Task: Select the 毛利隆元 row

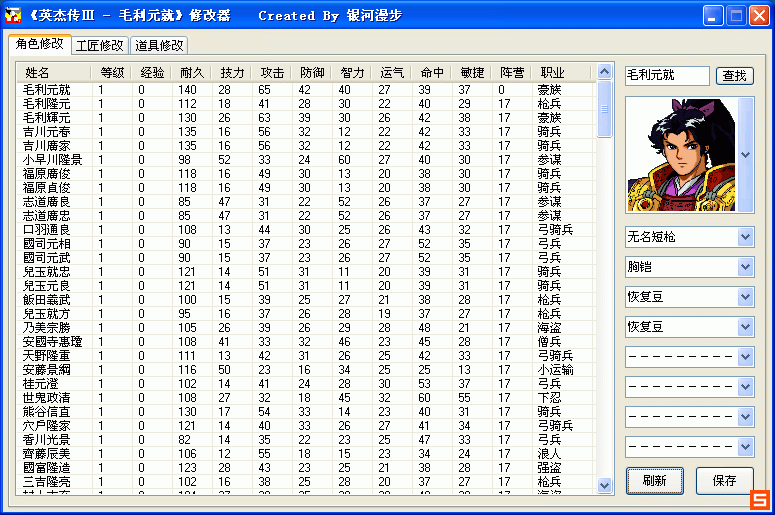Action: (x=306, y=104)
